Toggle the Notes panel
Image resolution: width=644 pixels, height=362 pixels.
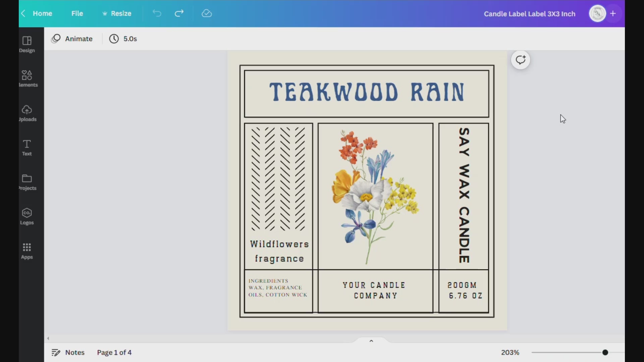click(68, 352)
